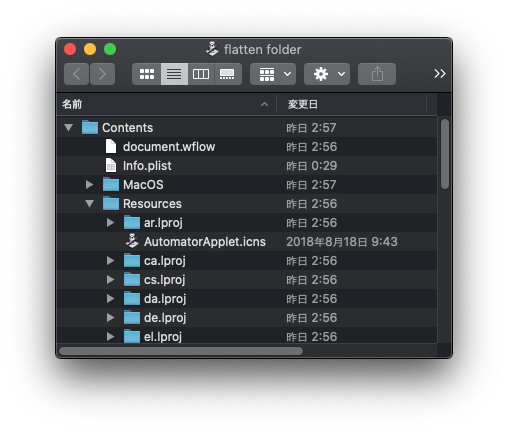Screen dimensions: 508x432
Task: Select the Resources folder icon
Action: coord(111,203)
